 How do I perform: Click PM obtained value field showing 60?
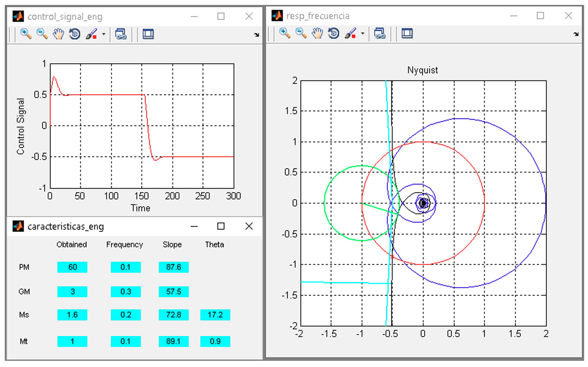[72, 267]
